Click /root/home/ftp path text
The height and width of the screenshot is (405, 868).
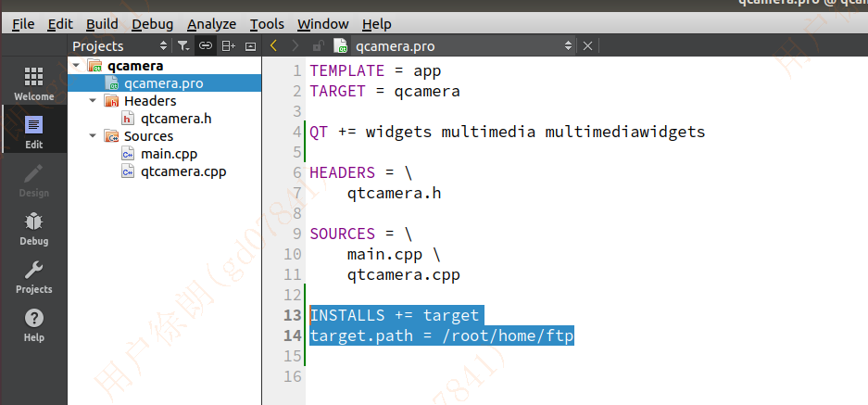(508, 335)
